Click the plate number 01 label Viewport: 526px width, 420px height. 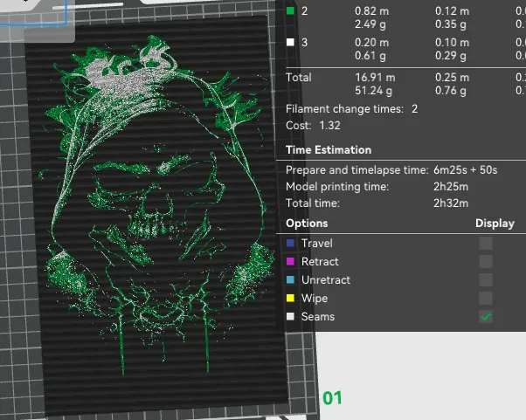332,398
